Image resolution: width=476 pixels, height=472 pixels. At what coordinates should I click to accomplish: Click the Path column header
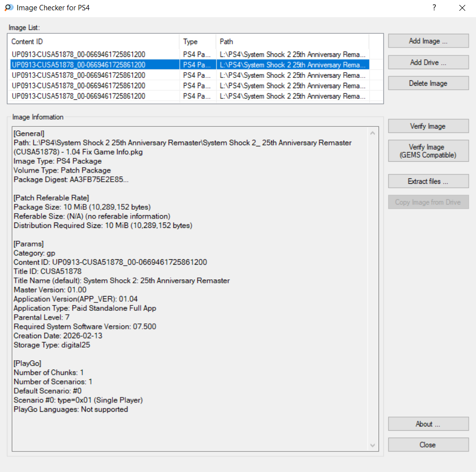(292, 42)
